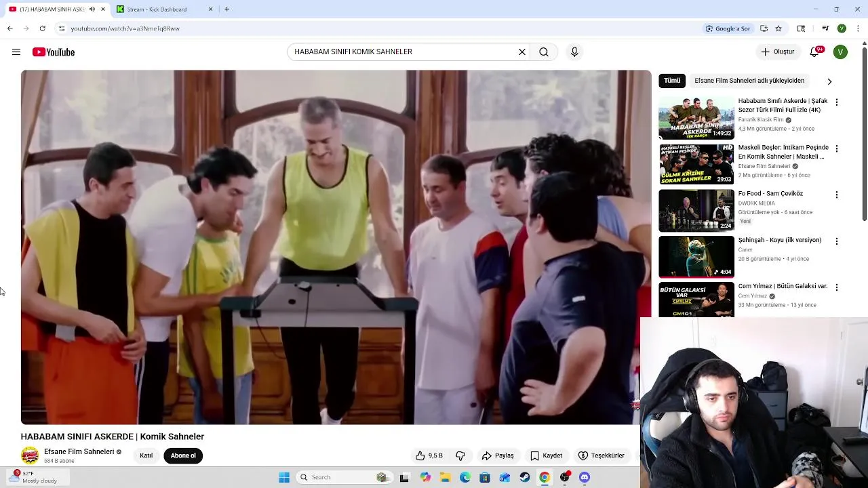The image size is (868, 488).
Task: Open YouTube notifications bell
Action: tap(816, 52)
